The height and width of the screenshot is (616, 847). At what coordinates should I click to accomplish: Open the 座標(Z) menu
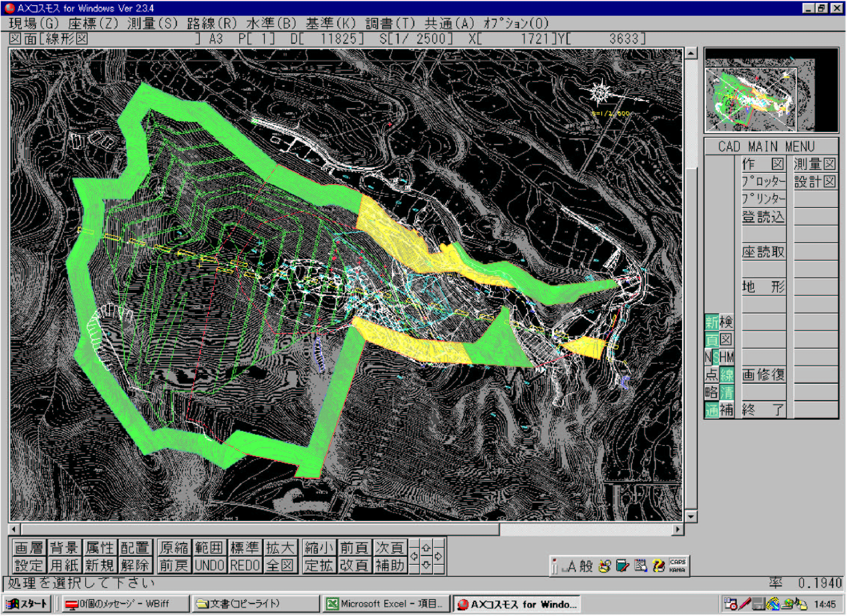tap(93, 24)
